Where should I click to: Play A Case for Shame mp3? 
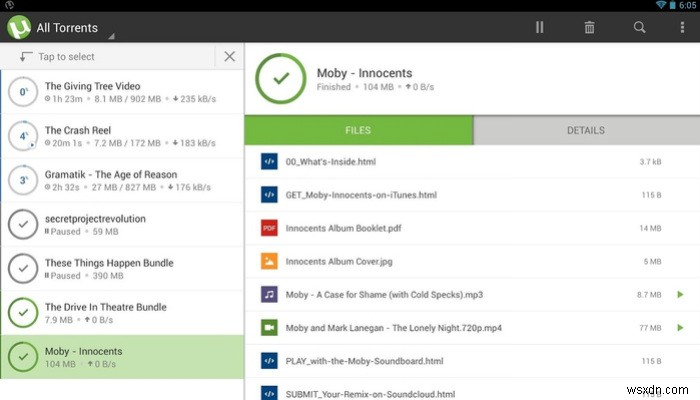point(680,295)
